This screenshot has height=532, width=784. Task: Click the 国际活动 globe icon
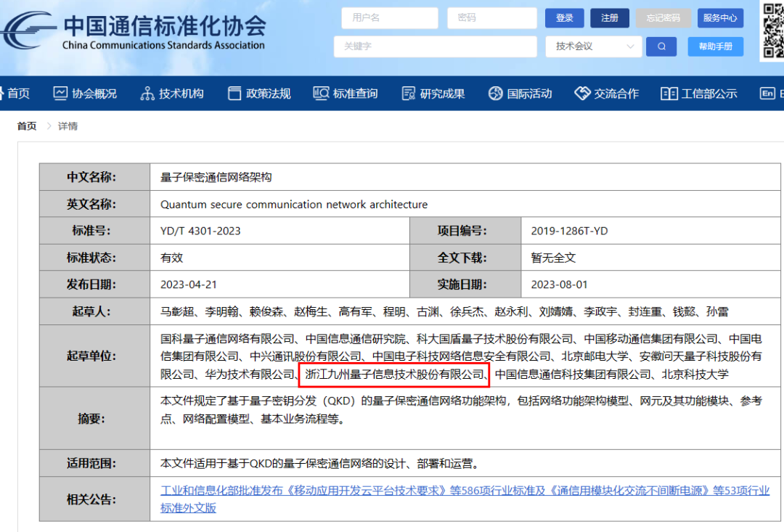coord(496,94)
